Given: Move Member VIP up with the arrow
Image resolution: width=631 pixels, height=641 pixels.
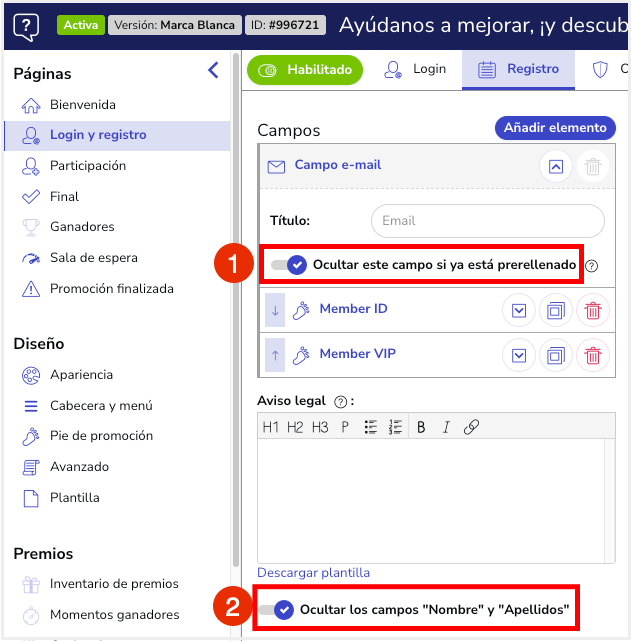Looking at the screenshot, I should coord(275,355).
